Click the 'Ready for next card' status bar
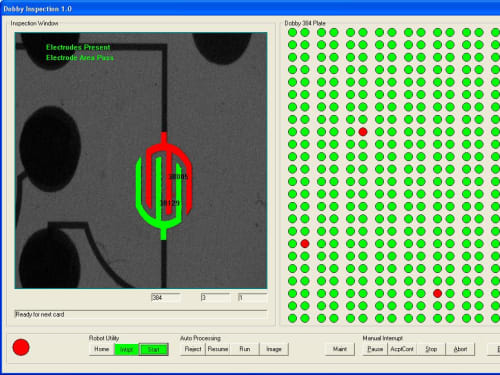This screenshot has height=375, width=500. 141,314
